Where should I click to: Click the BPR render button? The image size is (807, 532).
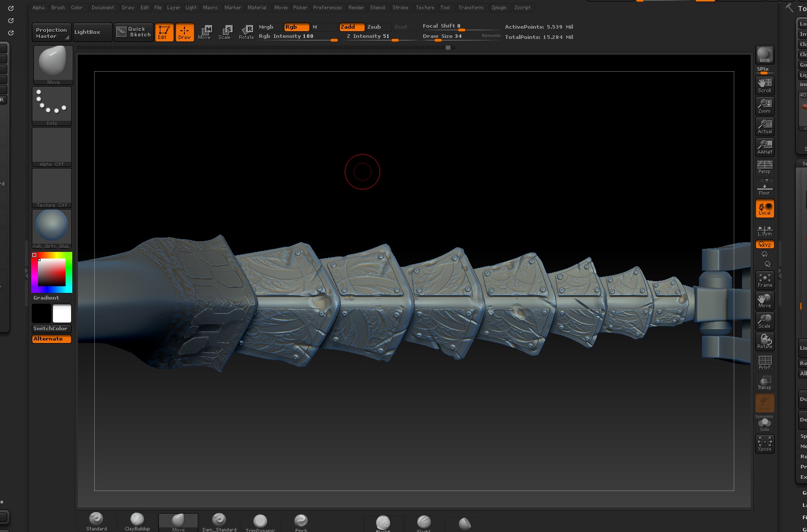click(764, 55)
